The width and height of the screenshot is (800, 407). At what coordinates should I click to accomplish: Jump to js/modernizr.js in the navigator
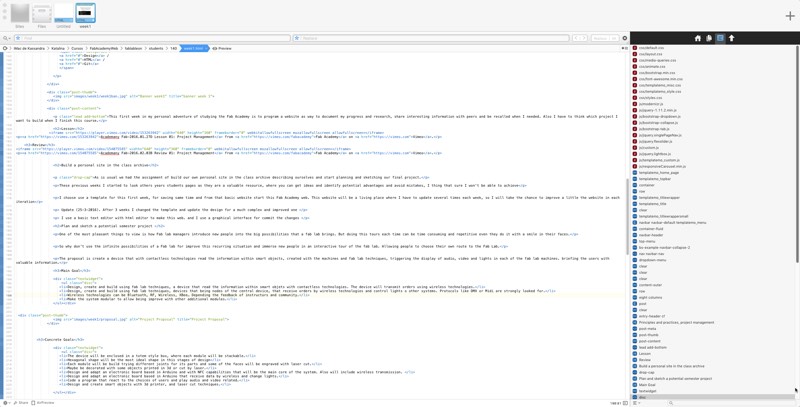pyautogui.click(x=651, y=104)
